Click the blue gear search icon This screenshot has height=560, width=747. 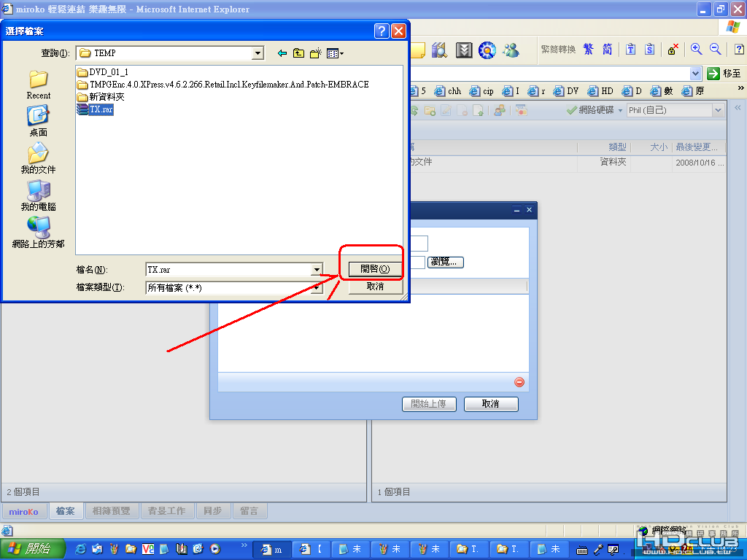pos(487,50)
